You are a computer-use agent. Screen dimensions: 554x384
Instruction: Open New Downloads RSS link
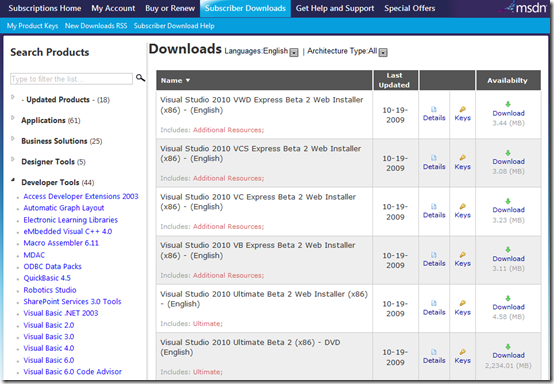96,26
